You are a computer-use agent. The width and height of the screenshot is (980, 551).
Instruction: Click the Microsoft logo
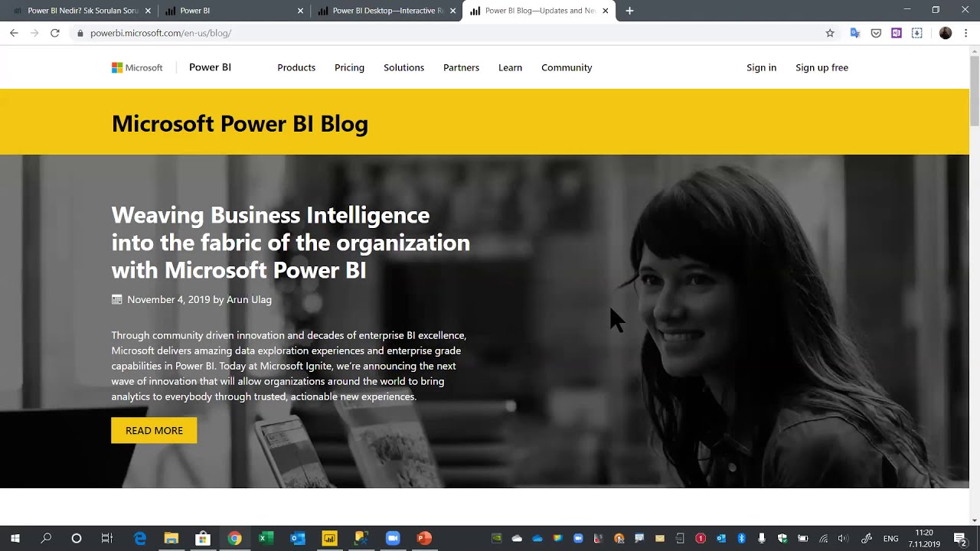coord(137,67)
